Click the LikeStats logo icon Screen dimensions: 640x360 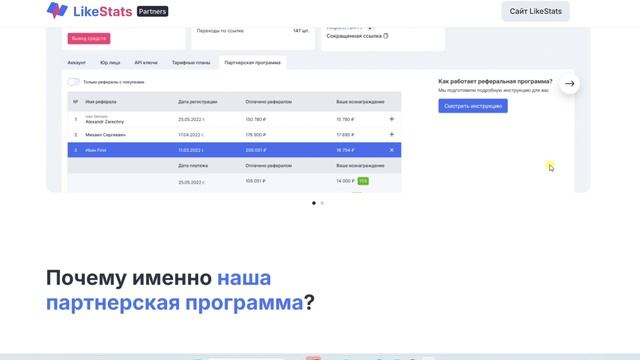(57, 11)
